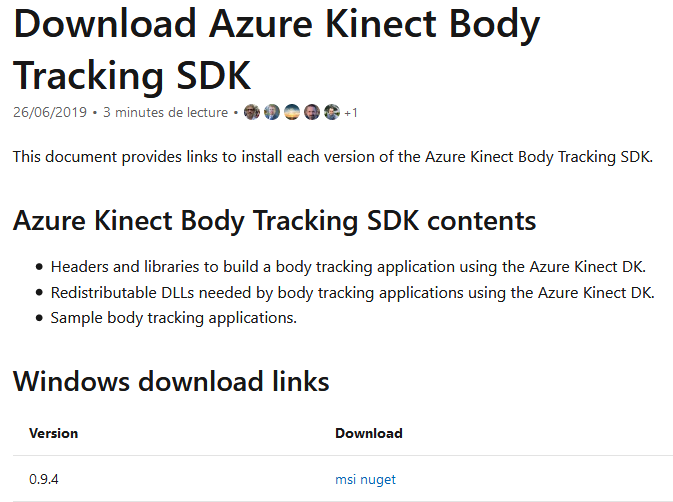Image resolution: width=673 pixels, height=502 pixels.
Task: Click the Windows download links heading
Action: coord(171,381)
